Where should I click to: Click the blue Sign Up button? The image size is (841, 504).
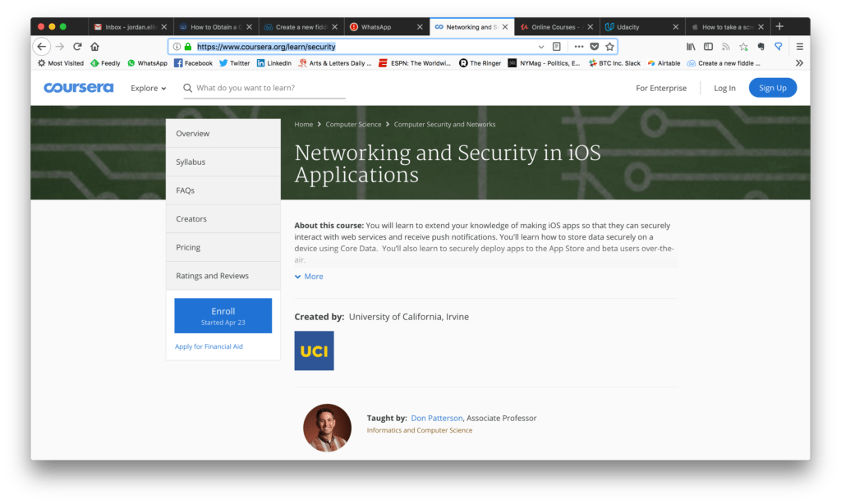click(x=772, y=88)
